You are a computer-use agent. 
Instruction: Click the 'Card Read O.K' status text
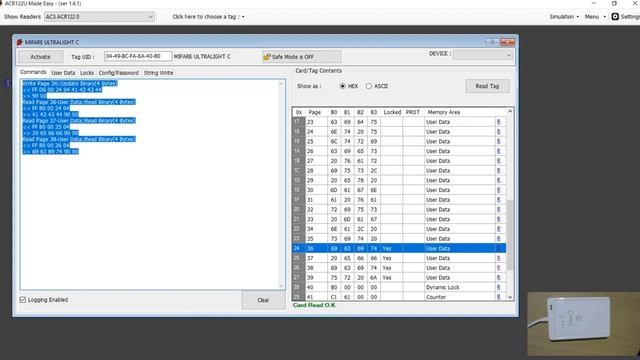(x=314, y=305)
